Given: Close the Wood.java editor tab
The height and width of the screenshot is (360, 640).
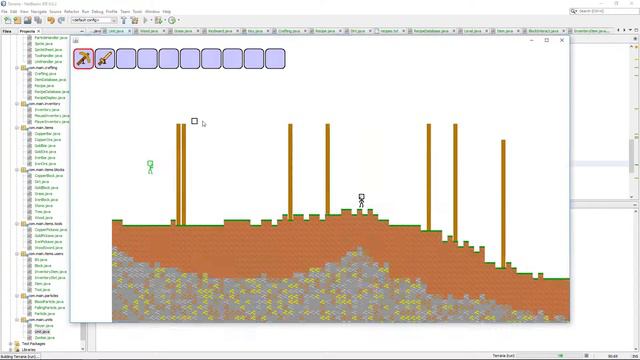Looking at the screenshot, I should [x=164, y=31].
